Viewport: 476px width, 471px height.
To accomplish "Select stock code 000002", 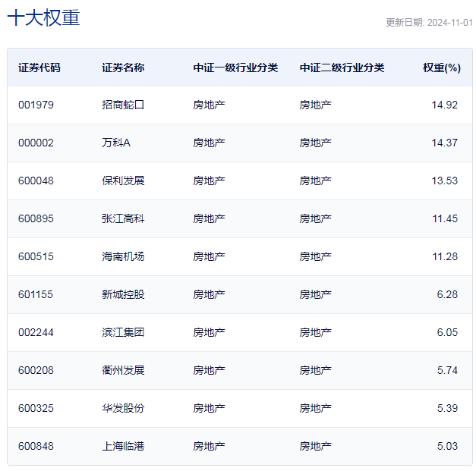I will coord(36,143).
